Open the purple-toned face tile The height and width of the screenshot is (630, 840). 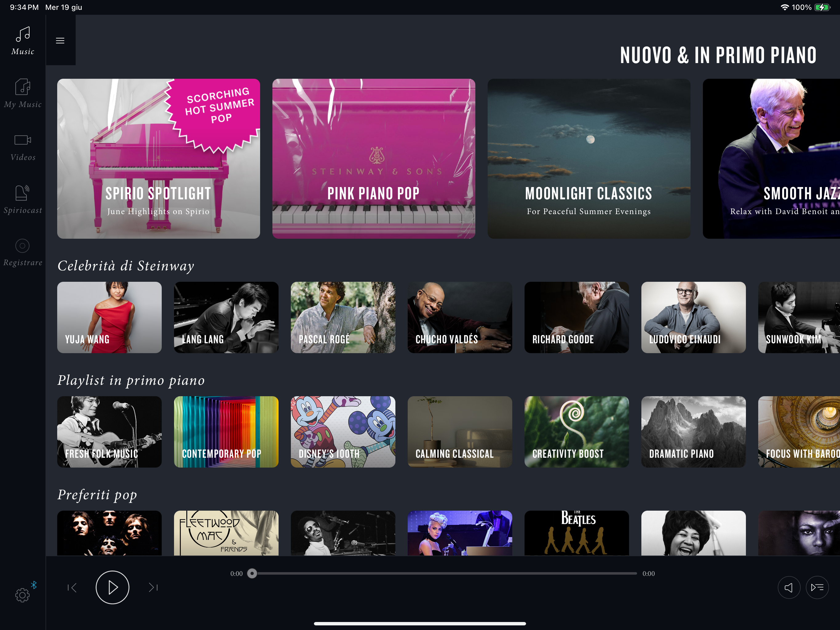click(x=799, y=533)
